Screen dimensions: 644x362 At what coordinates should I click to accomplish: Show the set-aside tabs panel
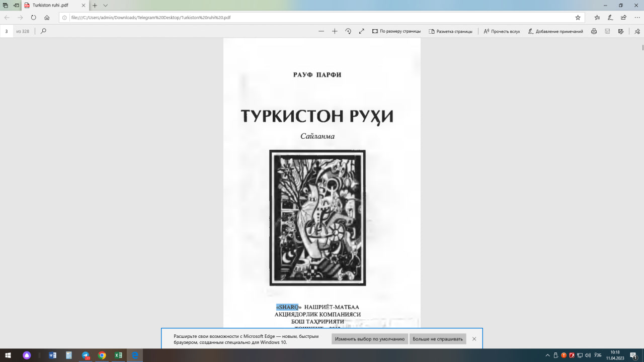pos(5,5)
